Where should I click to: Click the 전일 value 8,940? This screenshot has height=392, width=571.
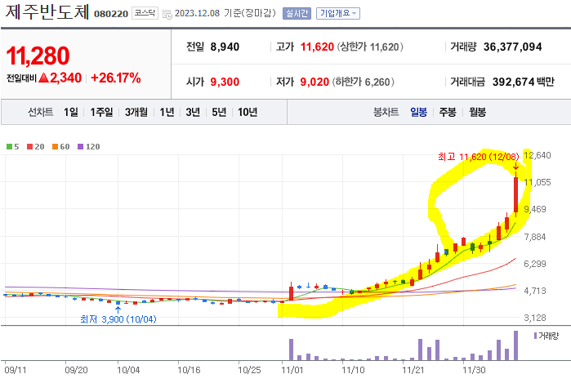click(x=225, y=47)
